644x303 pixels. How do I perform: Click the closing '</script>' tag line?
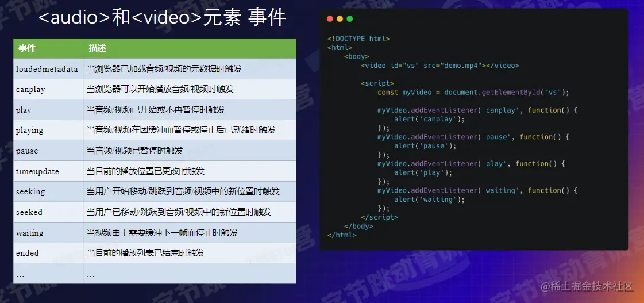tap(380, 217)
